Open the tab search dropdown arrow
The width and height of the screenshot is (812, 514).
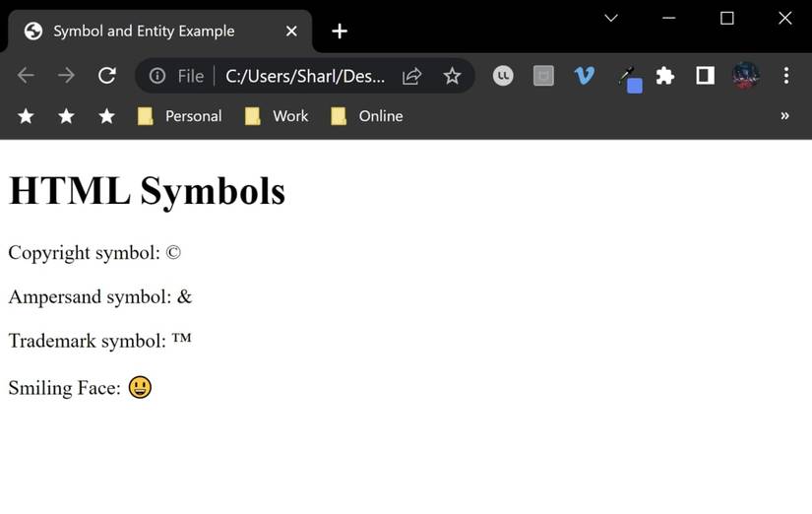[x=611, y=18]
